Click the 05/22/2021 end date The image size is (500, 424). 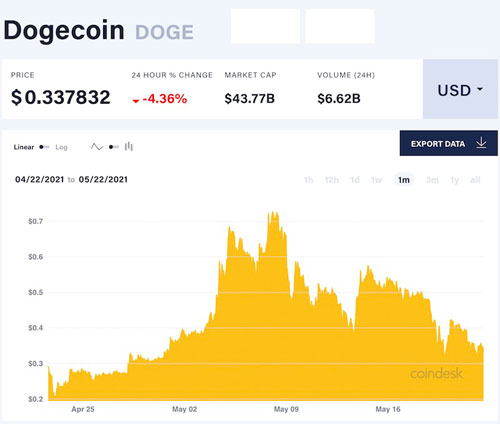click(103, 180)
